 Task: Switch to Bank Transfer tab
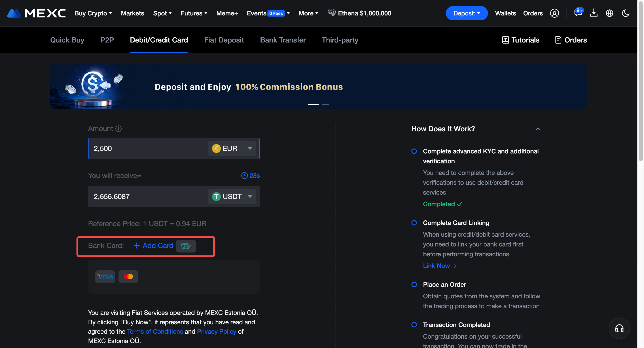coord(283,40)
